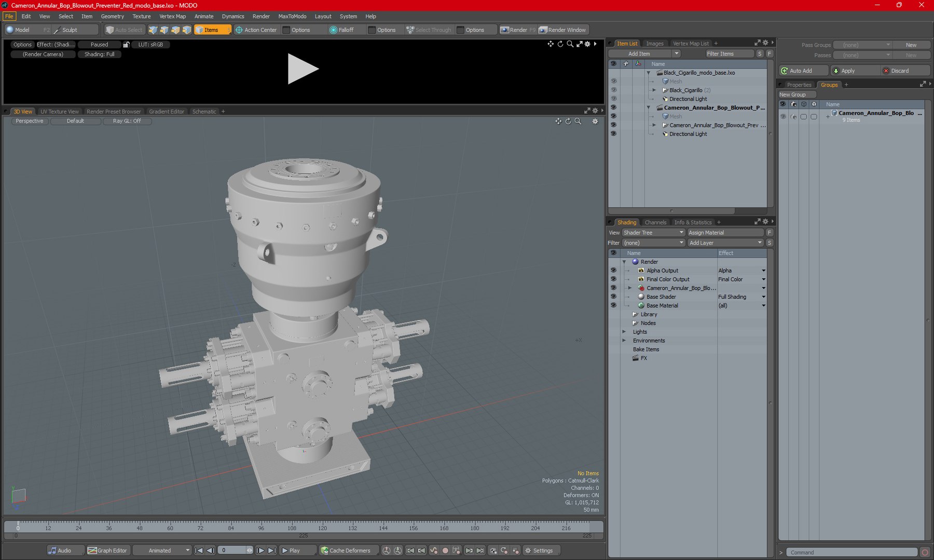Viewport: 934px width, 560px height.
Task: Click the Assign Material button
Action: (725, 233)
